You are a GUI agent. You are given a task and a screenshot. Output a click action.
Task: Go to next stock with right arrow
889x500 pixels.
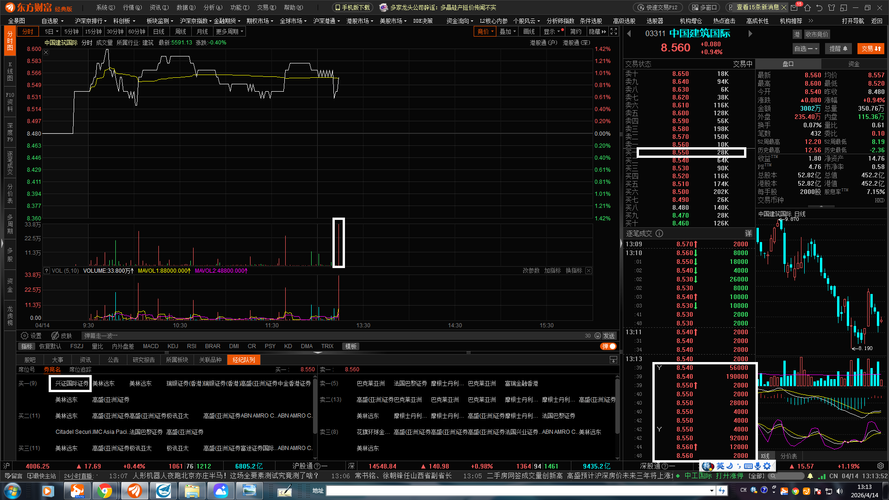(x=750, y=33)
